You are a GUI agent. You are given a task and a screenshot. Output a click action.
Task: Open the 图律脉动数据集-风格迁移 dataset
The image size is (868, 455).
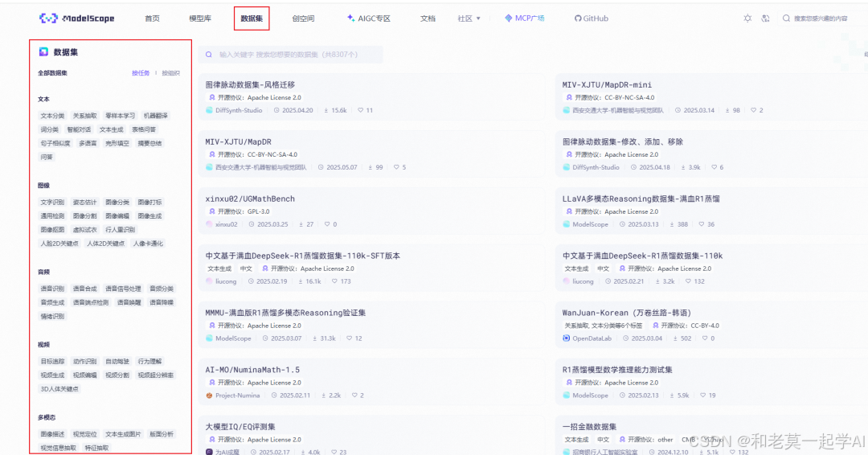click(x=250, y=84)
